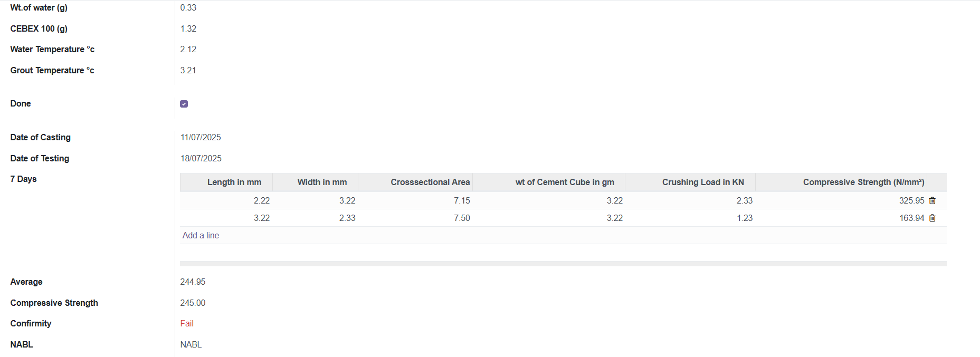Viewport: 980px width, 357px height.
Task: Edit Date of Casting field 11/07/2025
Action: point(201,137)
